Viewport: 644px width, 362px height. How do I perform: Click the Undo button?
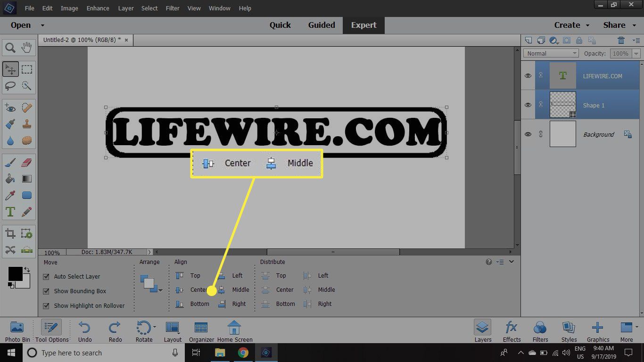[85, 331]
